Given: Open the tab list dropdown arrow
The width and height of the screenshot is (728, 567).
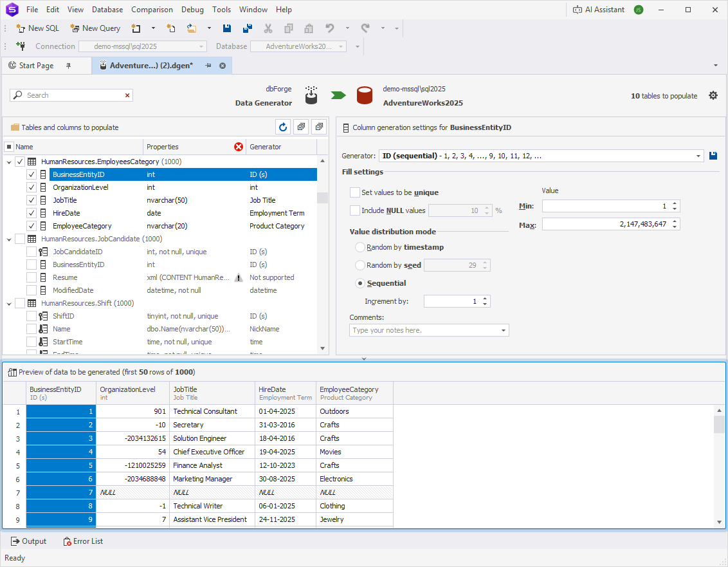Looking at the screenshot, I should 716,66.
